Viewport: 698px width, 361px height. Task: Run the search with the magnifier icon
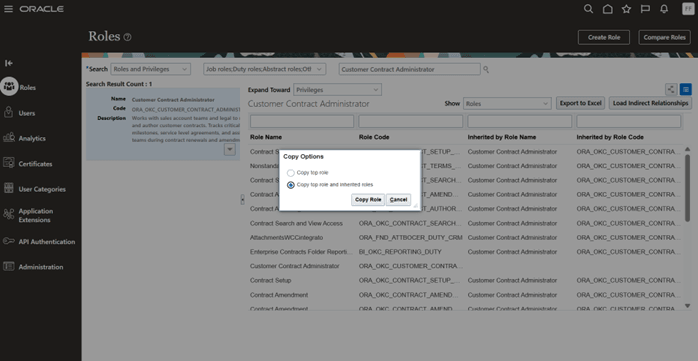pyautogui.click(x=486, y=69)
